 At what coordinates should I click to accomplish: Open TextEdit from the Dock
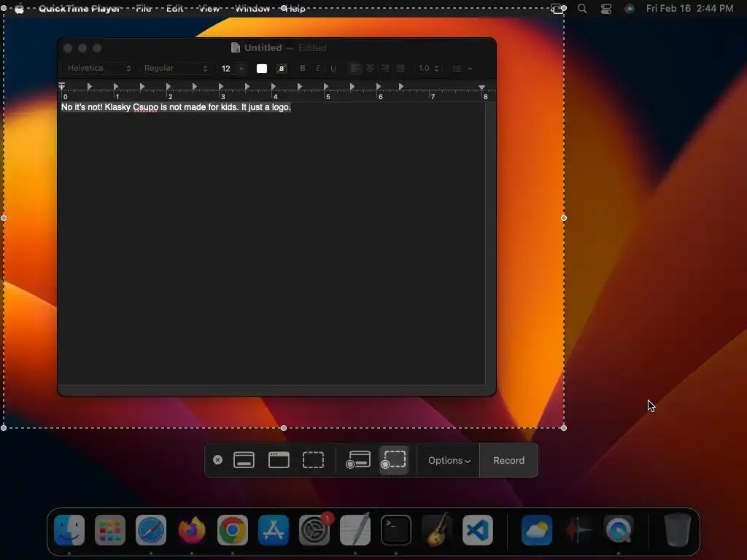click(x=355, y=529)
